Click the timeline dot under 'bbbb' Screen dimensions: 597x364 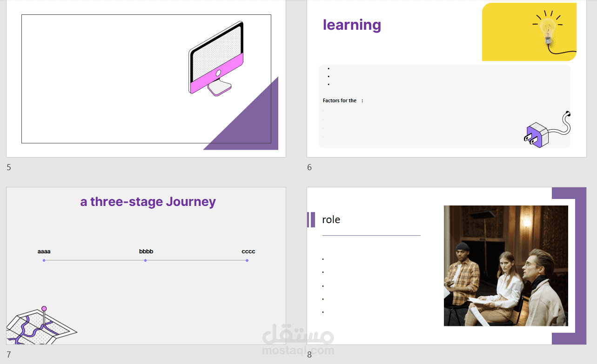145,260
